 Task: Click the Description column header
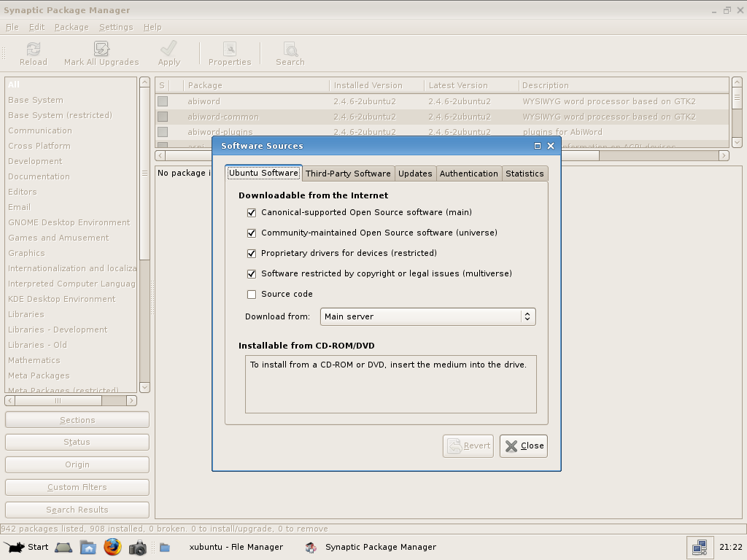click(x=624, y=86)
